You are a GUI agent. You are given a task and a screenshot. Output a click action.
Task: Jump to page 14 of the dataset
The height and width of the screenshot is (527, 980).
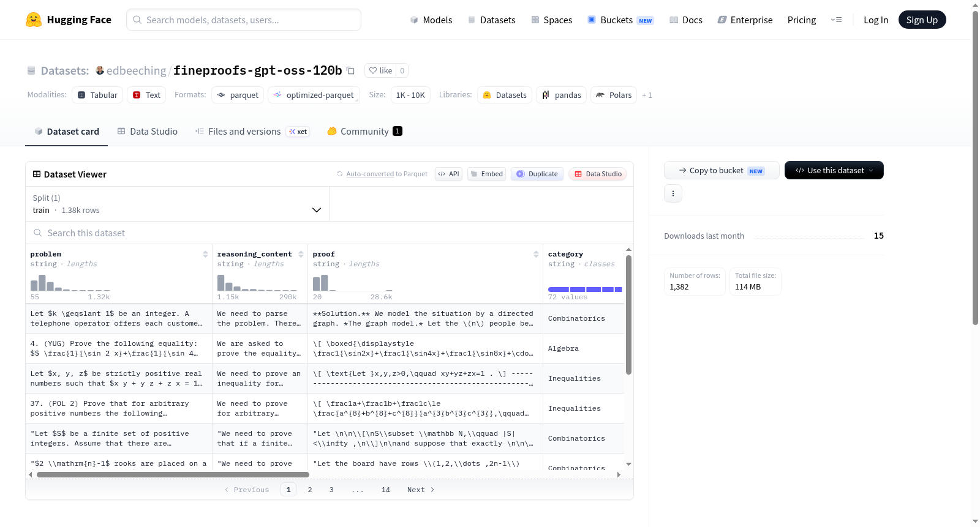386,490
